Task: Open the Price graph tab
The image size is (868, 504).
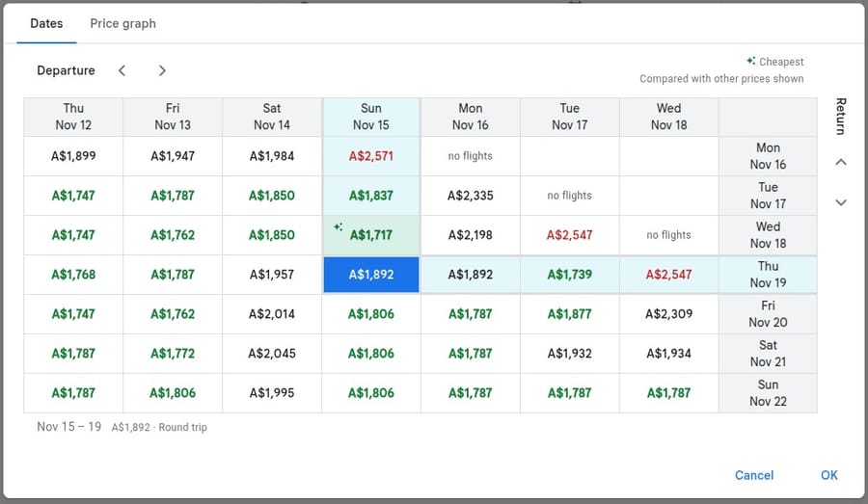Action: (122, 23)
